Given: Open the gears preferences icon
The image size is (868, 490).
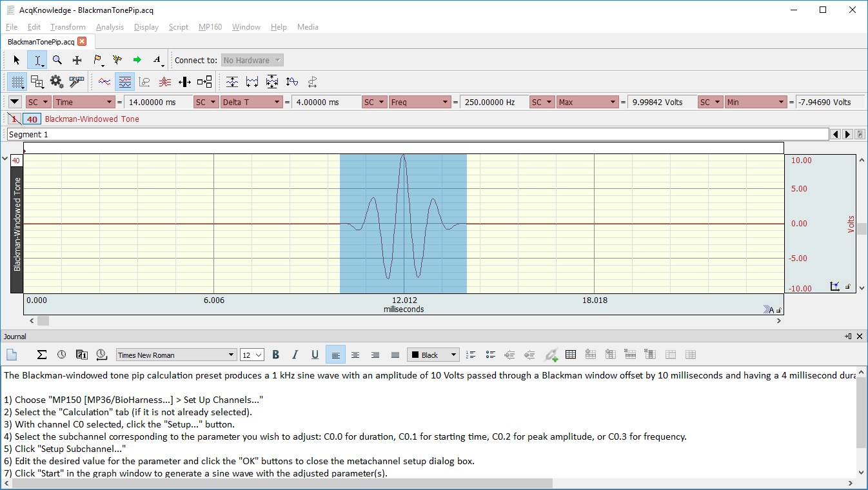Looking at the screenshot, I should [57, 82].
